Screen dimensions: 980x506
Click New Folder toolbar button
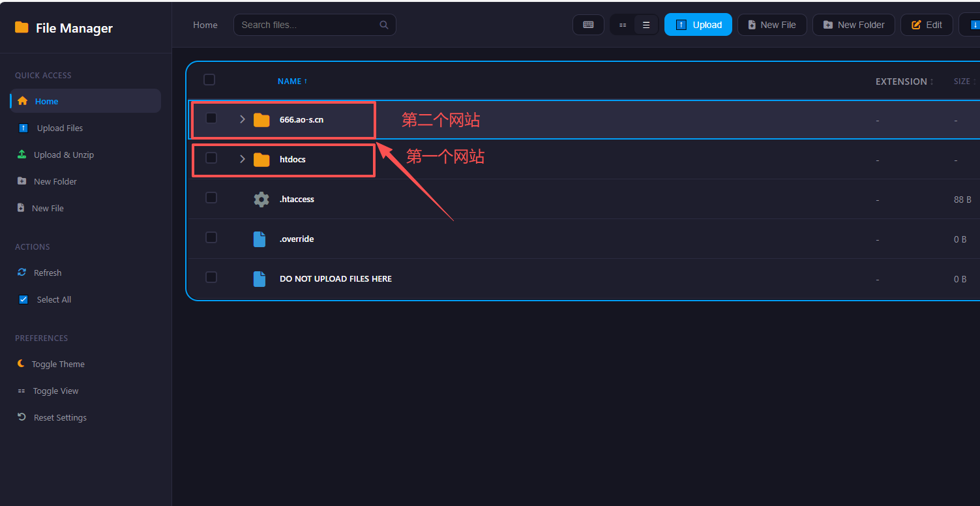click(x=854, y=25)
